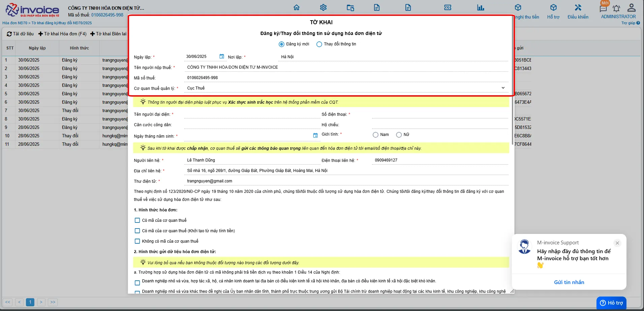Screen dimensions: 644x311
Task: Click the Nơi lập input field
Action: coord(393,57)
